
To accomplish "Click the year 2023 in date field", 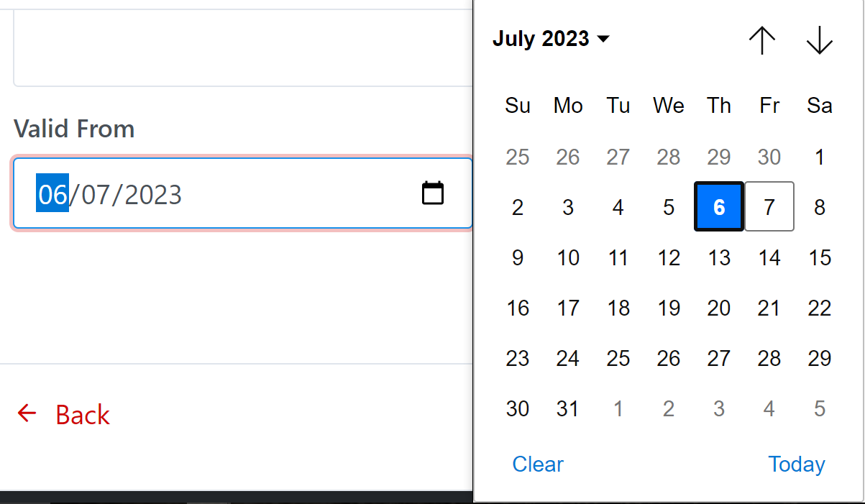I will [153, 194].
